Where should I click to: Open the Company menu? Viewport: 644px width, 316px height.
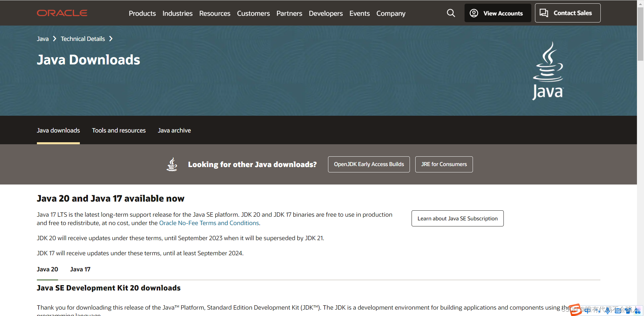point(391,13)
